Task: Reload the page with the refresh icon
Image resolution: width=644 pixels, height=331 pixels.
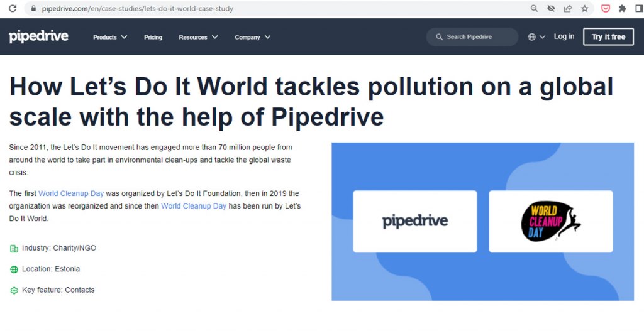Action: (x=13, y=8)
